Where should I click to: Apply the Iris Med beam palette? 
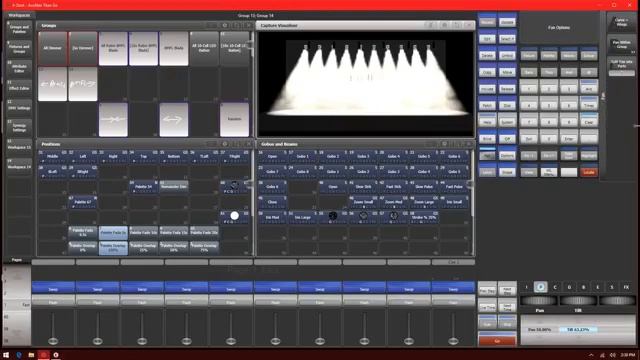[x=272, y=217]
